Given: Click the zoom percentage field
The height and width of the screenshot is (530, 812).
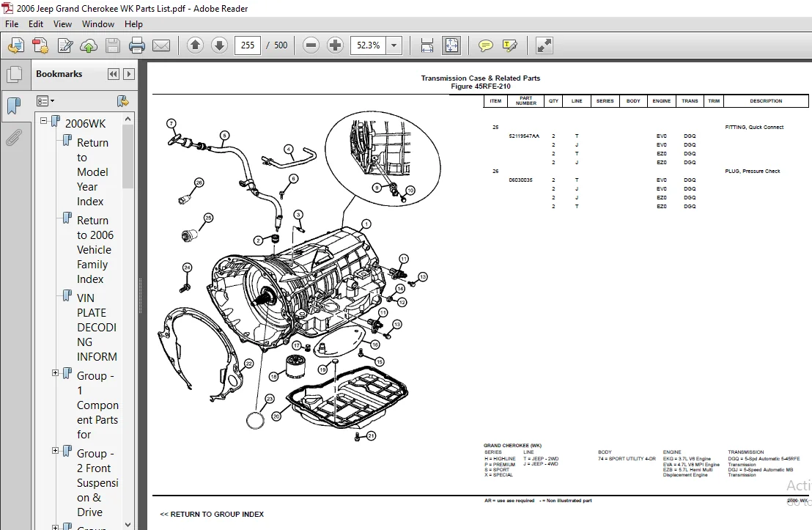Looking at the screenshot, I should (x=368, y=45).
